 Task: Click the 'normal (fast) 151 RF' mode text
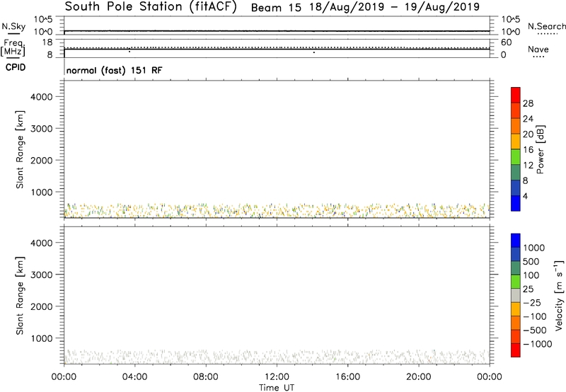tap(114, 70)
